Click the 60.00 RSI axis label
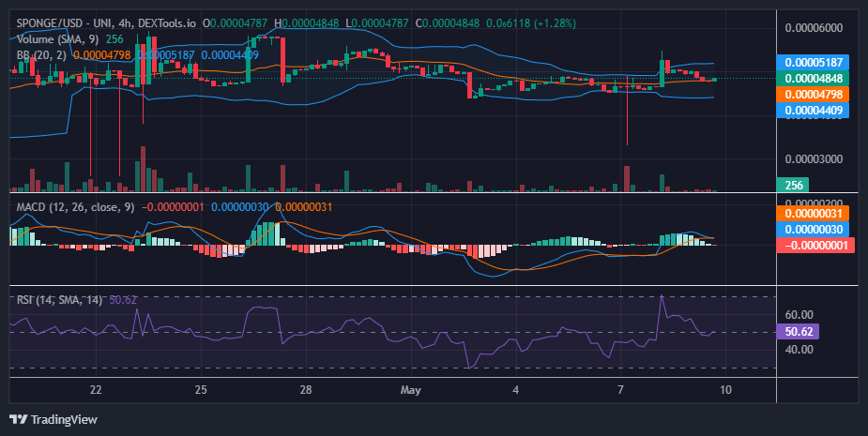 pos(799,315)
